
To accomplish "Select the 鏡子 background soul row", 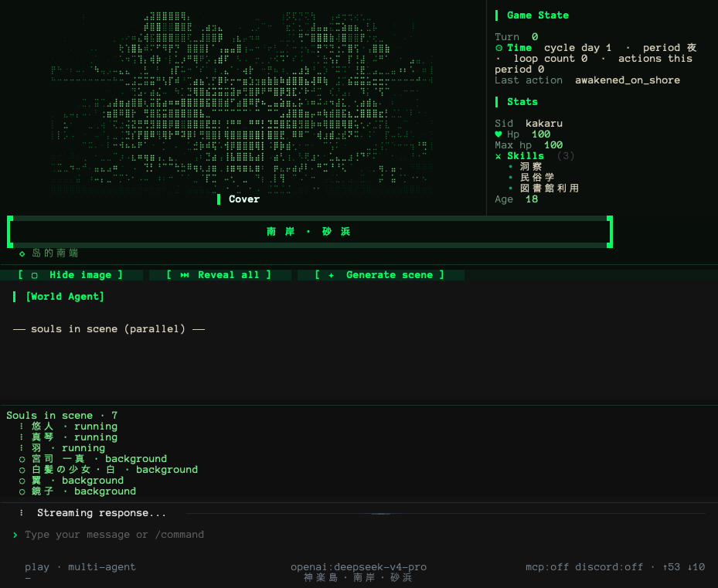I will [x=77, y=491].
